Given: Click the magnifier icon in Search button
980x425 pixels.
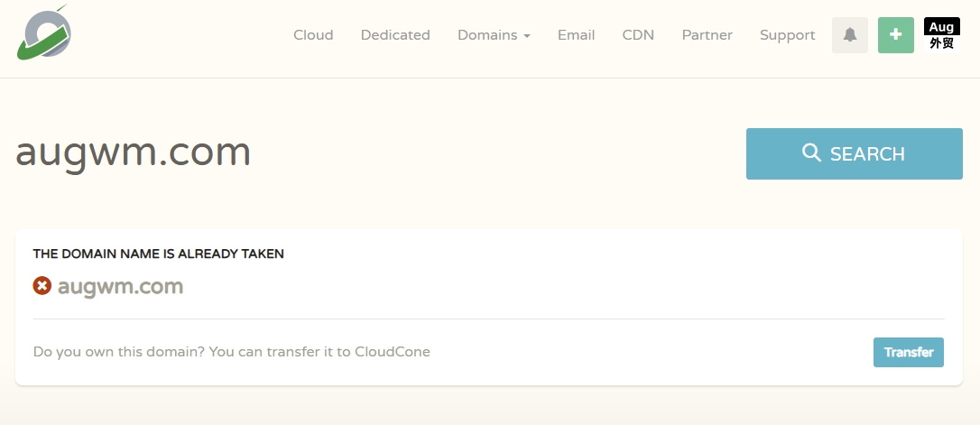Looking at the screenshot, I should (x=811, y=153).
